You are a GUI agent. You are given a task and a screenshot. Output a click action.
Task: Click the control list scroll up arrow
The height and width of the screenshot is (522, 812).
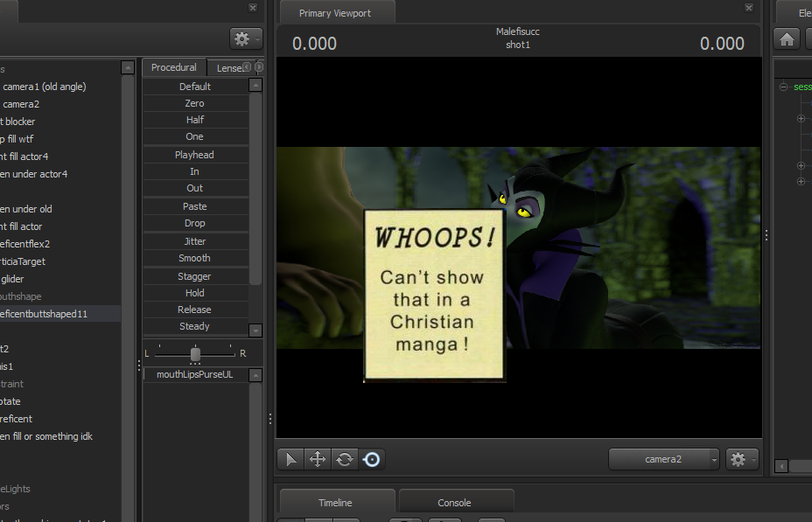click(255, 375)
